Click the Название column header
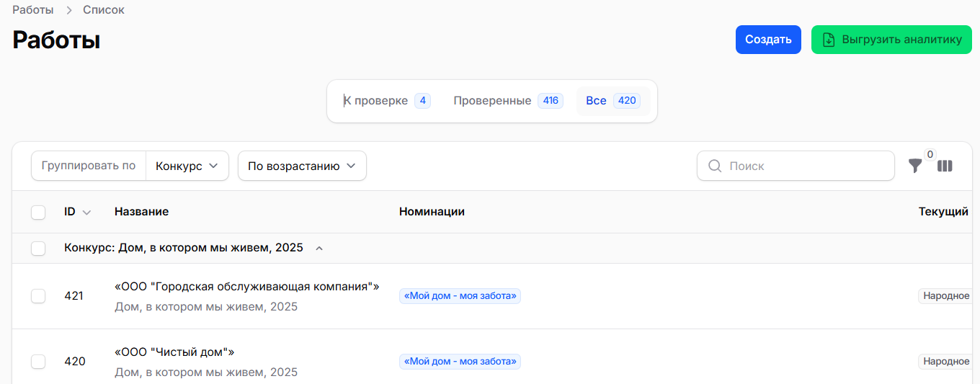980x384 pixels. point(141,212)
